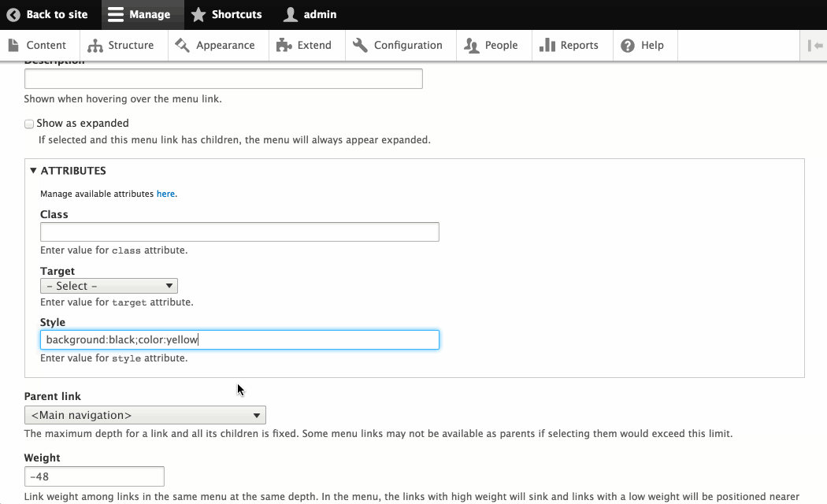Viewport: 827px width, 504px height.
Task: Click the 'Weight' field label
Action: click(43, 458)
